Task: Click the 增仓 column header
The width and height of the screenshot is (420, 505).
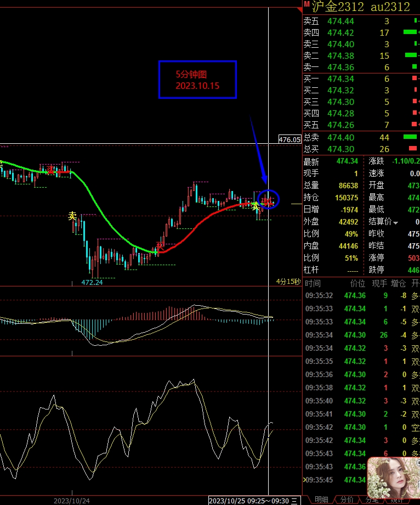Action: coord(398,283)
